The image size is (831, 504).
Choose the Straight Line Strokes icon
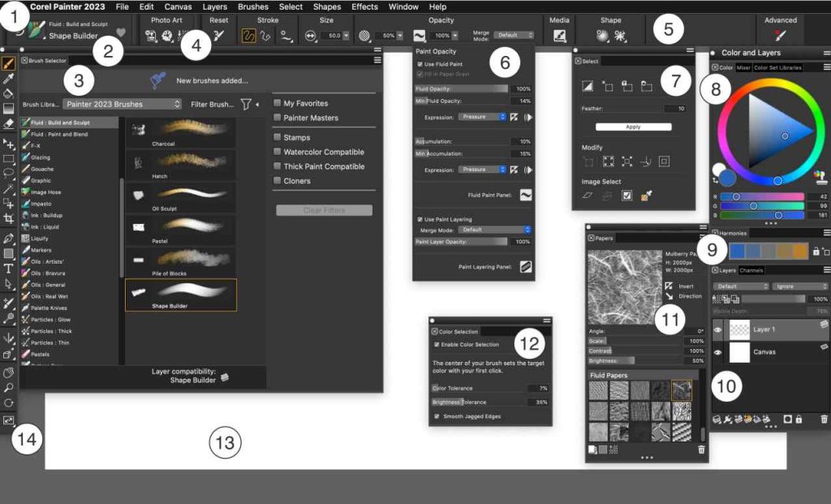click(265, 36)
